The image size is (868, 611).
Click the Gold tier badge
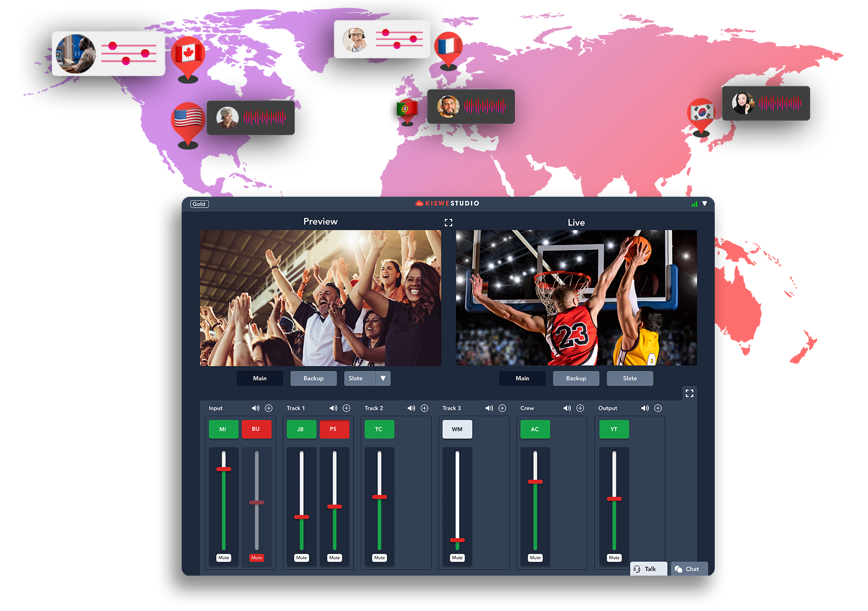(x=199, y=204)
